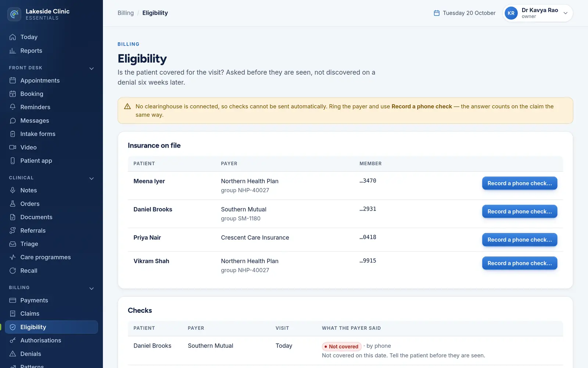
Task: Open the Referrals route icon
Action: tap(12, 230)
